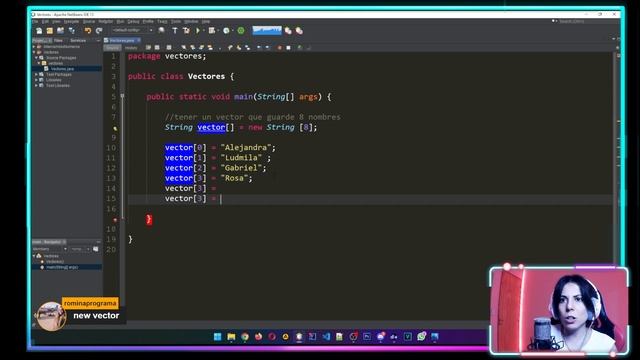
Task: Close the Vectores.java editor tab
Action: point(139,40)
